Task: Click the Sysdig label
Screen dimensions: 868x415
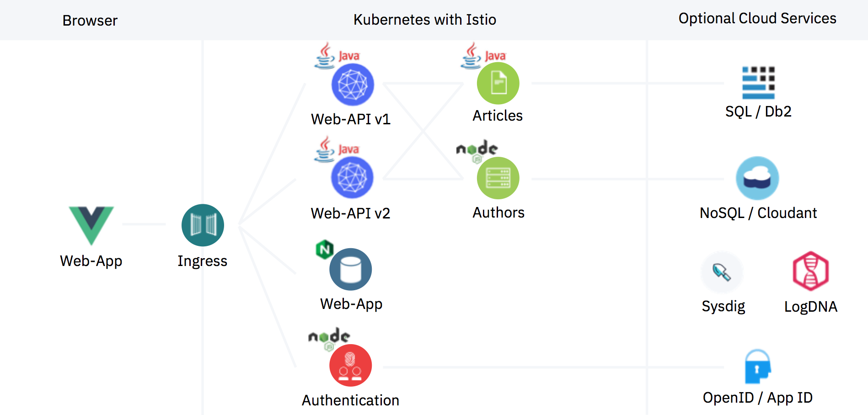Action: (x=723, y=306)
